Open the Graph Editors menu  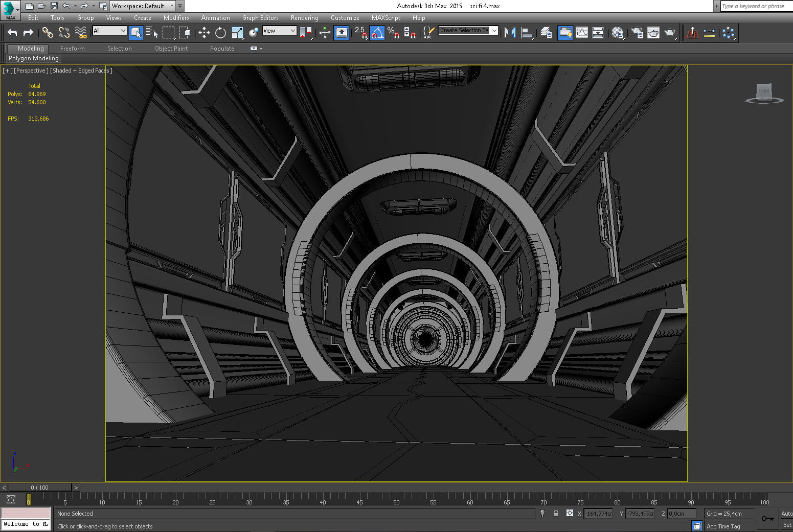pos(260,18)
